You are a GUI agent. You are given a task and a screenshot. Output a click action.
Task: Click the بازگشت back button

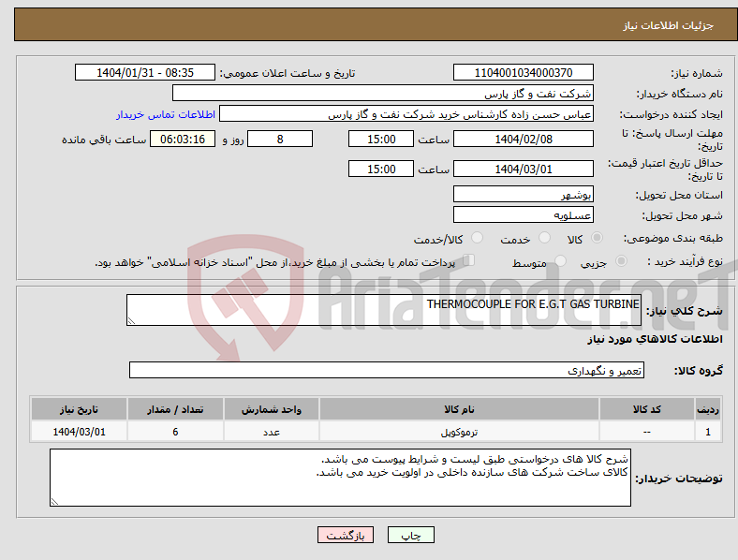[x=346, y=535]
